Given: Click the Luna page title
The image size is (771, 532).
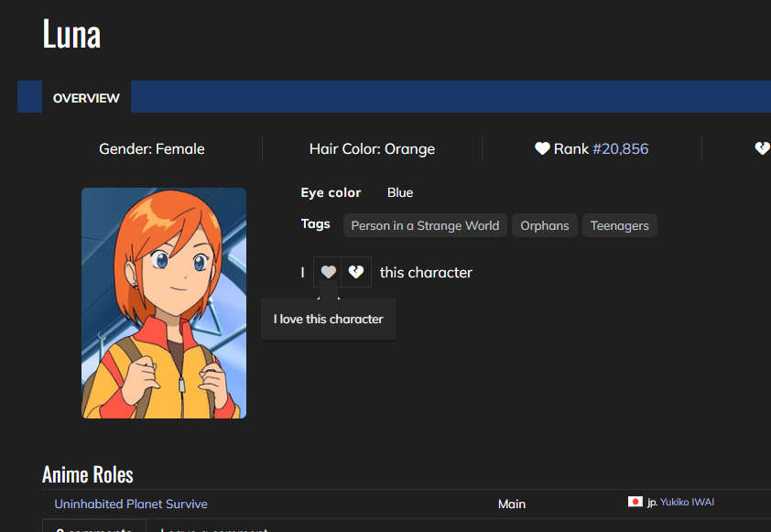Looking at the screenshot, I should click(x=71, y=35).
